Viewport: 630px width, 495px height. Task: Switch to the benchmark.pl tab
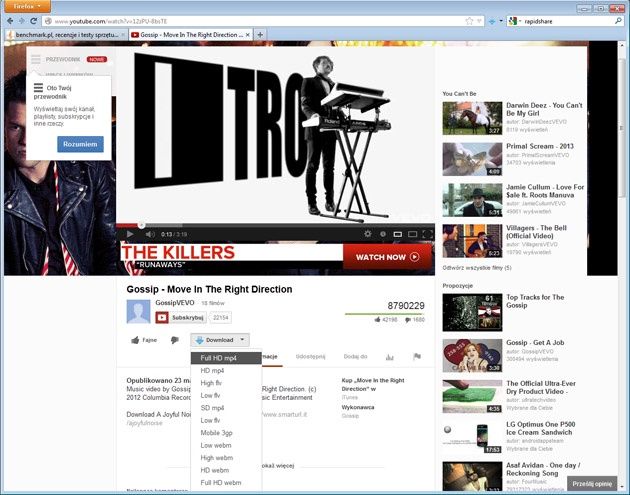(67, 35)
